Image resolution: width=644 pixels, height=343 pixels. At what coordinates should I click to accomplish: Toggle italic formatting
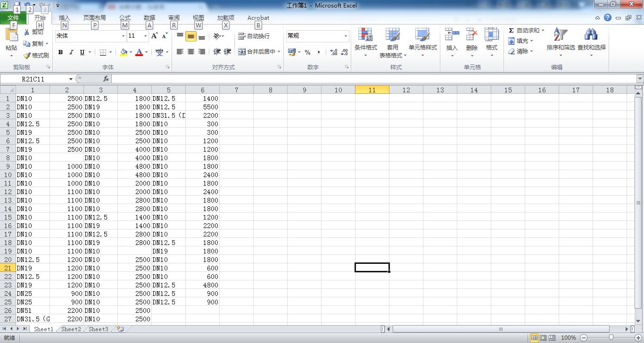tap(71, 52)
